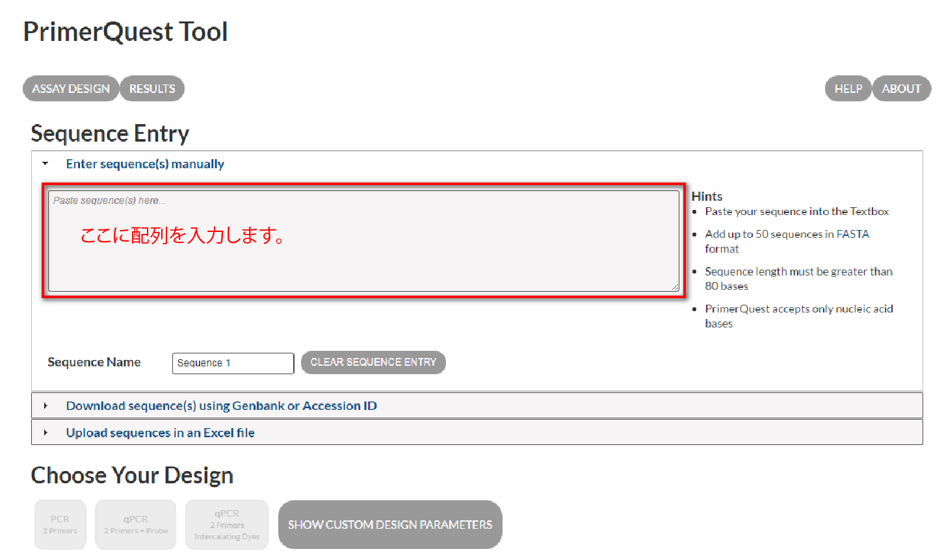Select the qPCR Intercalating Dyes design
944x560 pixels.
click(227, 524)
